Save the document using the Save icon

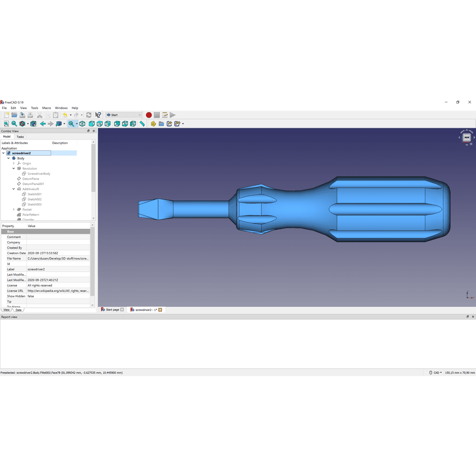[x=22, y=115]
